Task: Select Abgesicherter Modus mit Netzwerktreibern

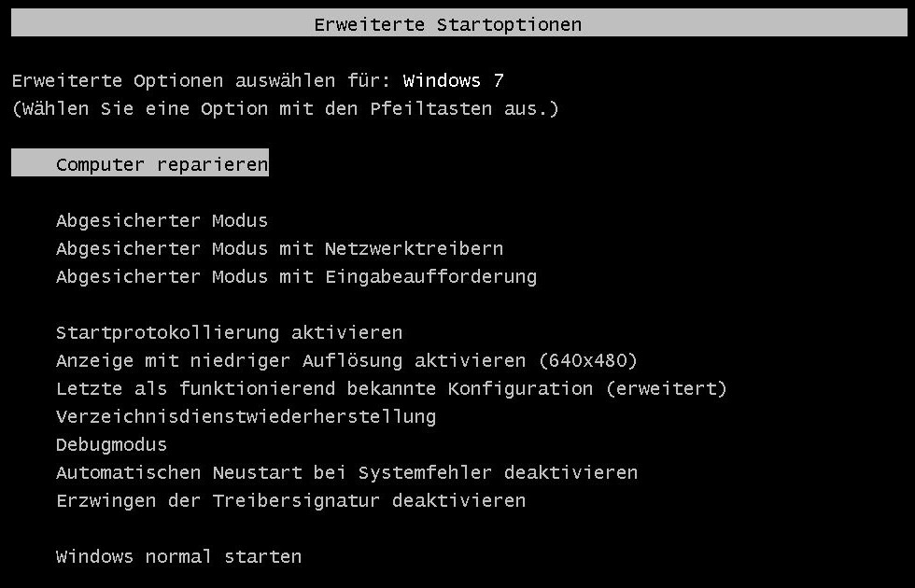Action: pyautogui.click(x=278, y=249)
